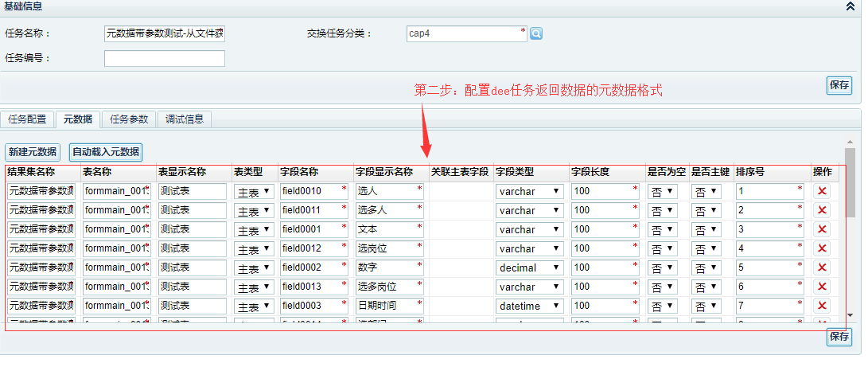Click the 新建元数据 button
Viewport: 868px width, 367px height.
pos(33,152)
